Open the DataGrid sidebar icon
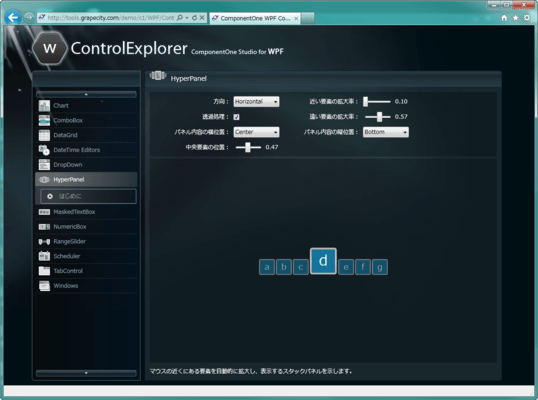538x400 pixels. click(44, 135)
